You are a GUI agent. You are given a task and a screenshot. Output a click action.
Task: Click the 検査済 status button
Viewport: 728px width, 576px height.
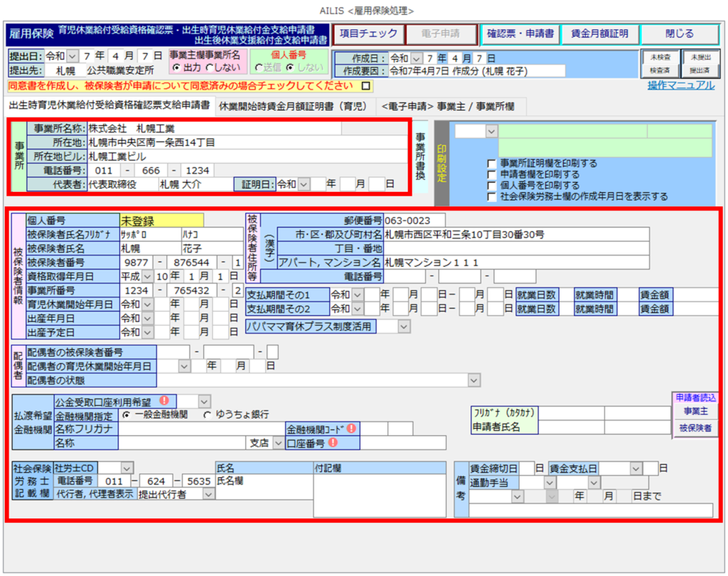[660, 70]
